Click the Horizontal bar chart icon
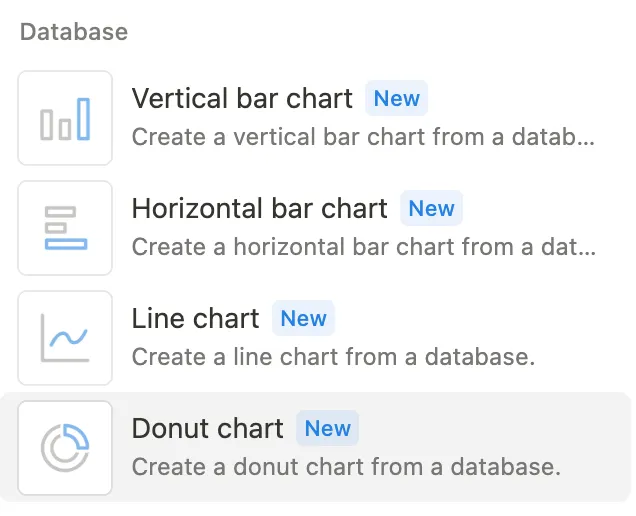This screenshot has height=516, width=636. tap(65, 228)
